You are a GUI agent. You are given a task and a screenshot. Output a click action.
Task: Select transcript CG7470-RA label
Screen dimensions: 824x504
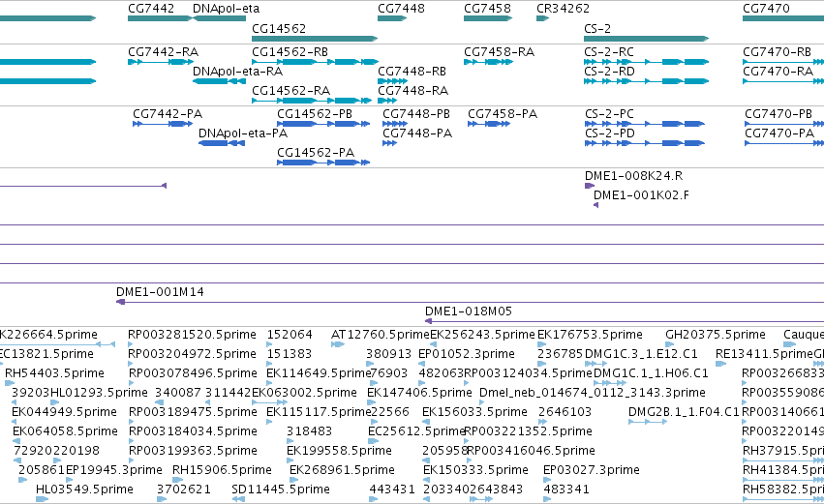point(778,72)
